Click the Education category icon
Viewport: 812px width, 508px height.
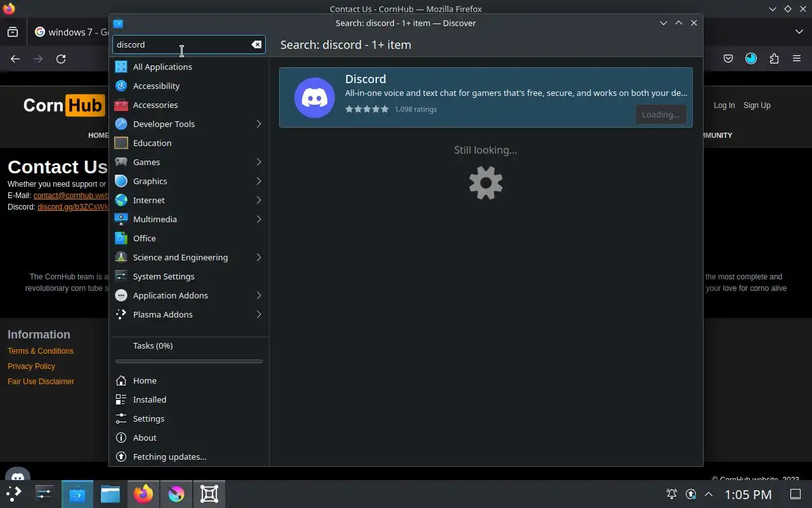(x=121, y=143)
